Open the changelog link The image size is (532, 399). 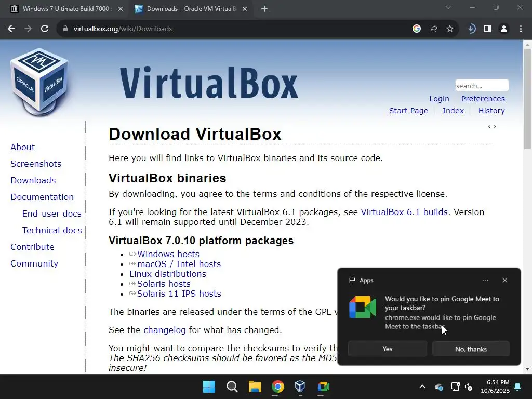(x=165, y=330)
